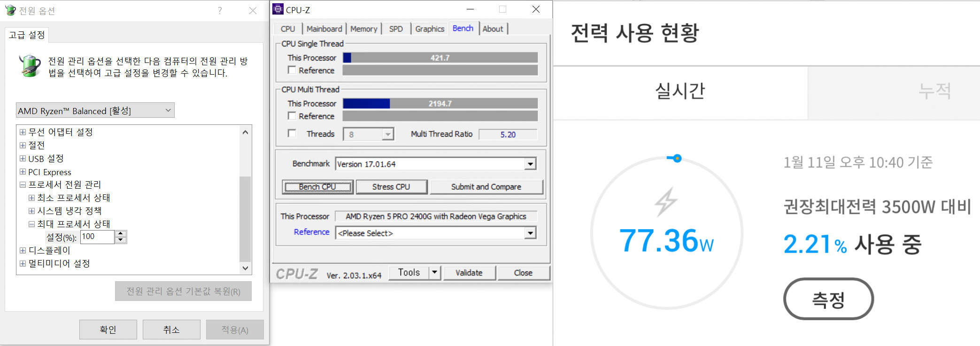The image size is (980, 346).
Task: Click the Tools button in CPU-Z
Action: tap(409, 272)
